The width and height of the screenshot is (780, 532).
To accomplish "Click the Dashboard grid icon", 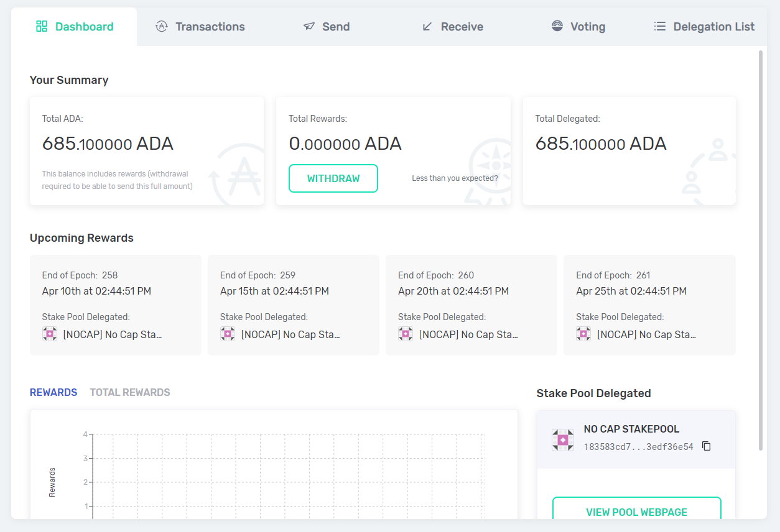I will [x=42, y=26].
